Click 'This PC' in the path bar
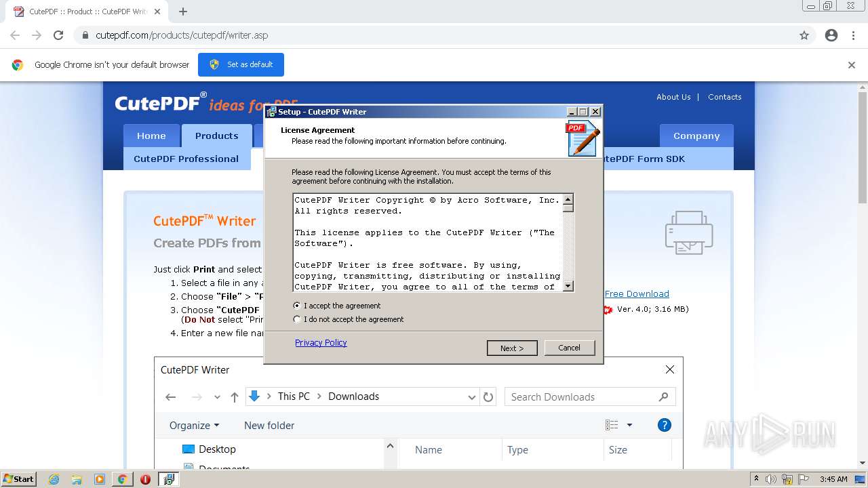 click(294, 396)
